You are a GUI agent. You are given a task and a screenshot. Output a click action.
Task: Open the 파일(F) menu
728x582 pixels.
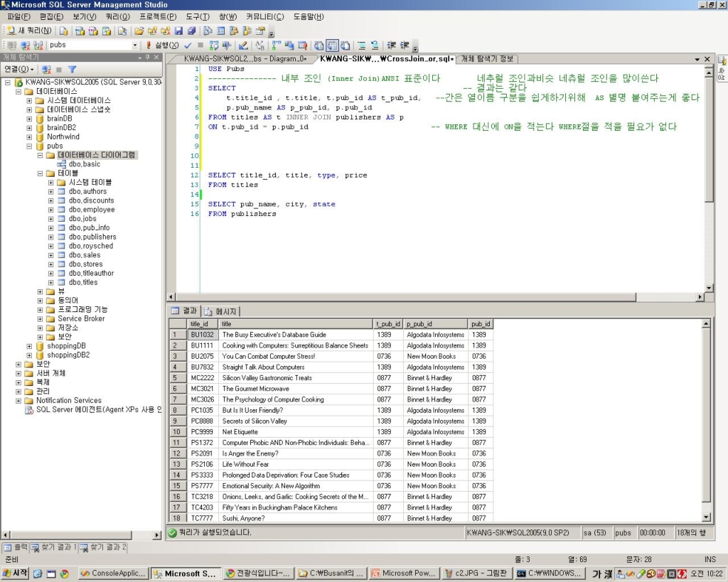pyautogui.click(x=18, y=17)
